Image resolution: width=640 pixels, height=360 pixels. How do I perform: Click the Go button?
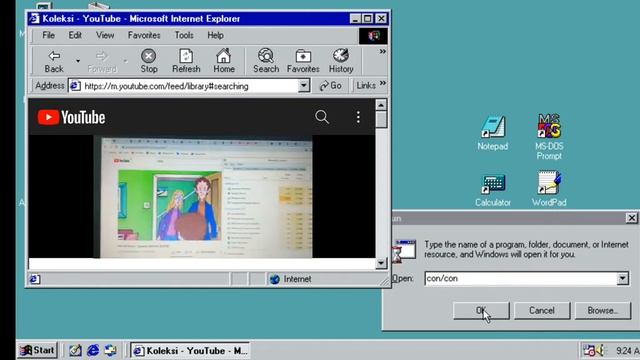point(331,86)
